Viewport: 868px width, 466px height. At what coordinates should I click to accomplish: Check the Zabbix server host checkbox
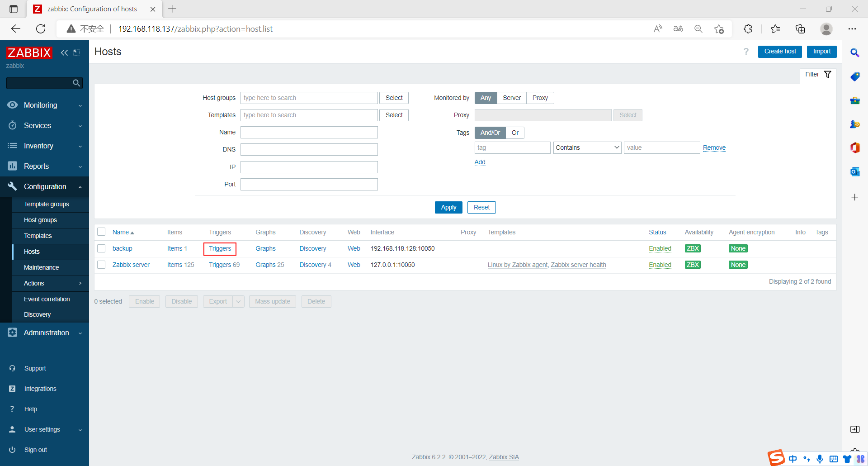101,265
